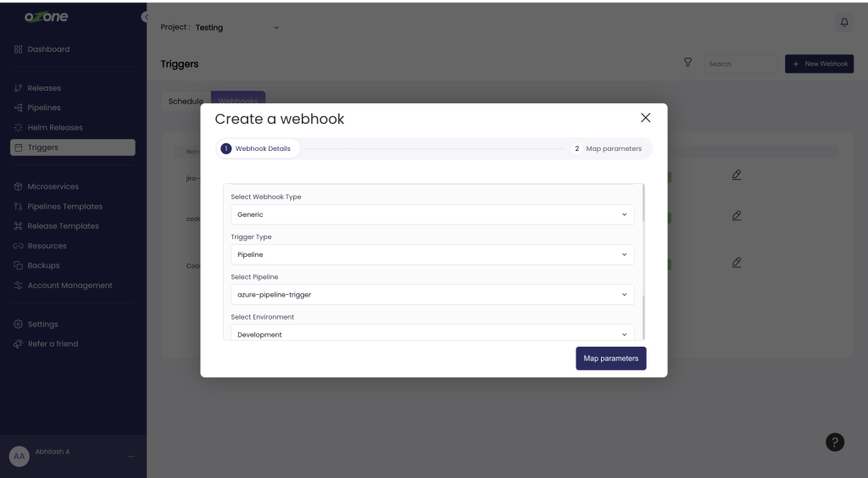868x478 pixels.
Task: Open Pipelines from the sidebar
Action: click(x=44, y=108)
